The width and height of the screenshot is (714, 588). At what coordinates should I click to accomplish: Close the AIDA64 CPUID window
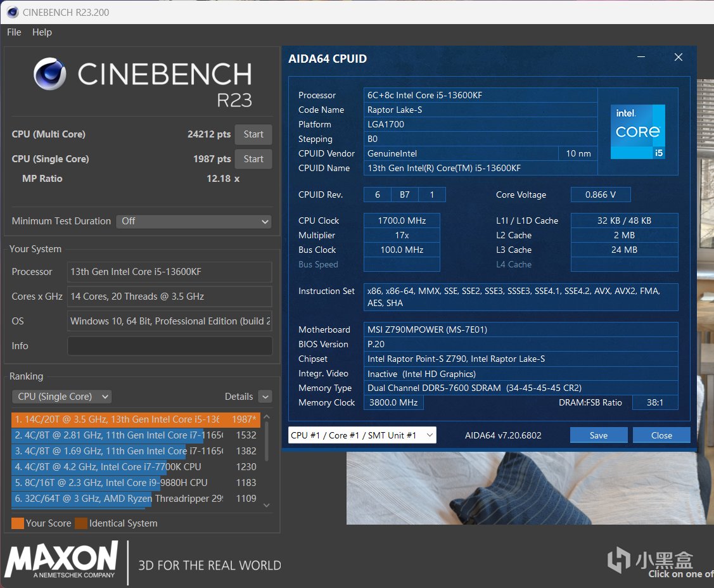click(x=678, y=58)
